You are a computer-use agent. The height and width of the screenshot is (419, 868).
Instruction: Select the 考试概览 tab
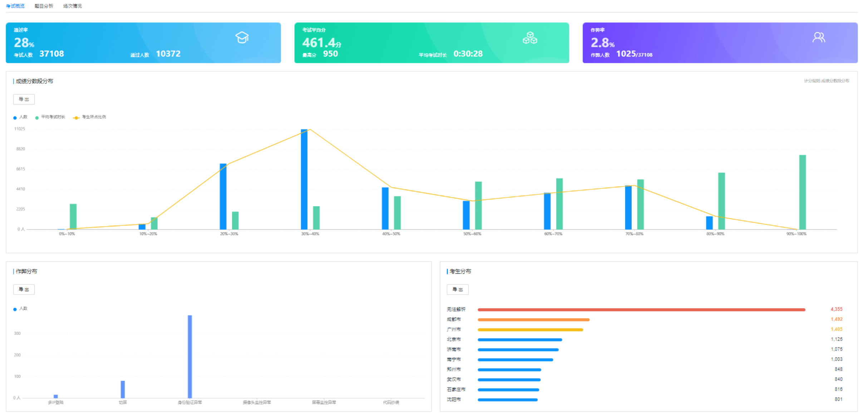pos(15,6)
